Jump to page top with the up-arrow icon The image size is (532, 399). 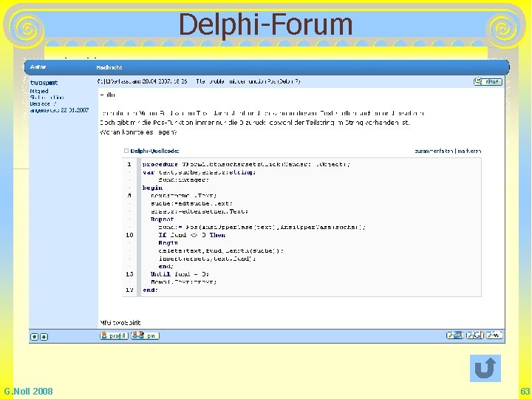(34, 337)
